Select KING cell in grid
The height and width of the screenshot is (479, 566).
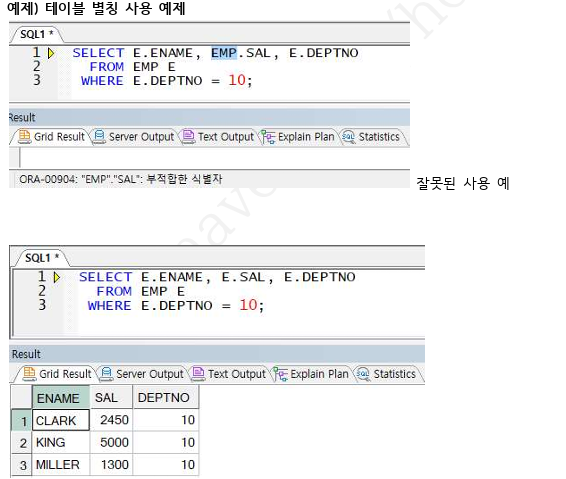click(61, 443)
